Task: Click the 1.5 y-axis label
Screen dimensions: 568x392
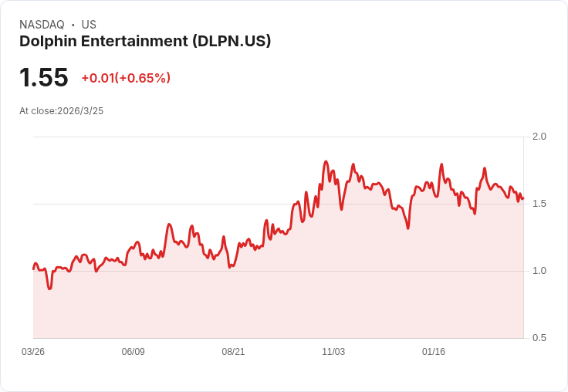Action: tap(539, 204)
